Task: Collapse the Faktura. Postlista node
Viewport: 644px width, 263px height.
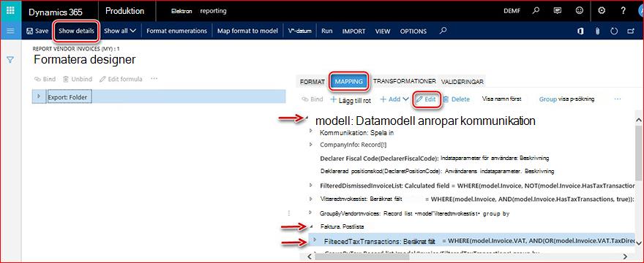Action: pyautogui.click(x=311, y=226)
